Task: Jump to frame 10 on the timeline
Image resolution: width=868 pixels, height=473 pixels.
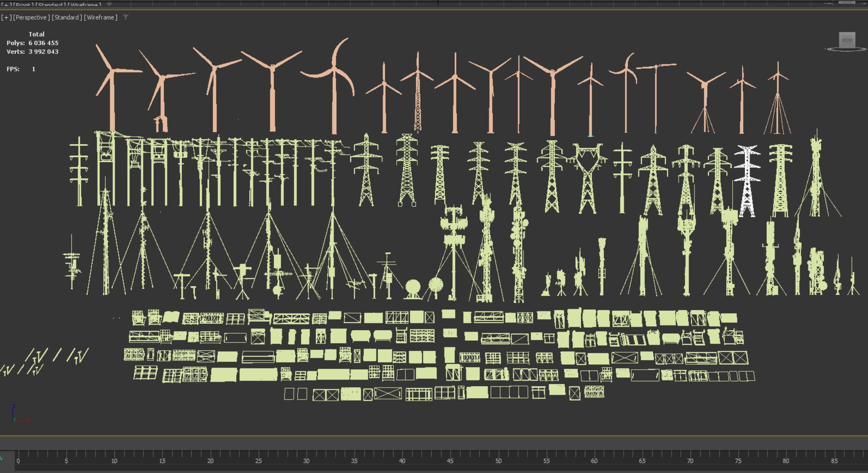Action: (x=114, y=461)
